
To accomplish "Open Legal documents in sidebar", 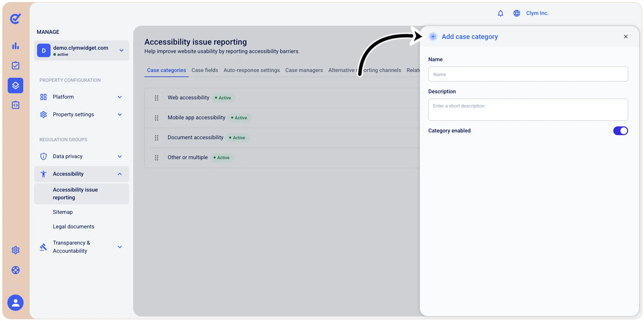I will pyautogui.click(x=74, y=227).
